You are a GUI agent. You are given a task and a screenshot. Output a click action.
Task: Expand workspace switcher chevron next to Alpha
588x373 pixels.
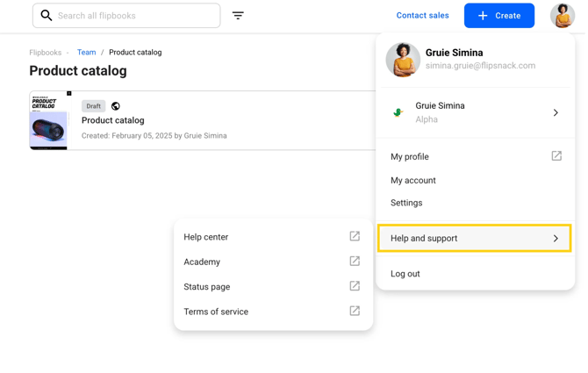(x=556, y=112)
